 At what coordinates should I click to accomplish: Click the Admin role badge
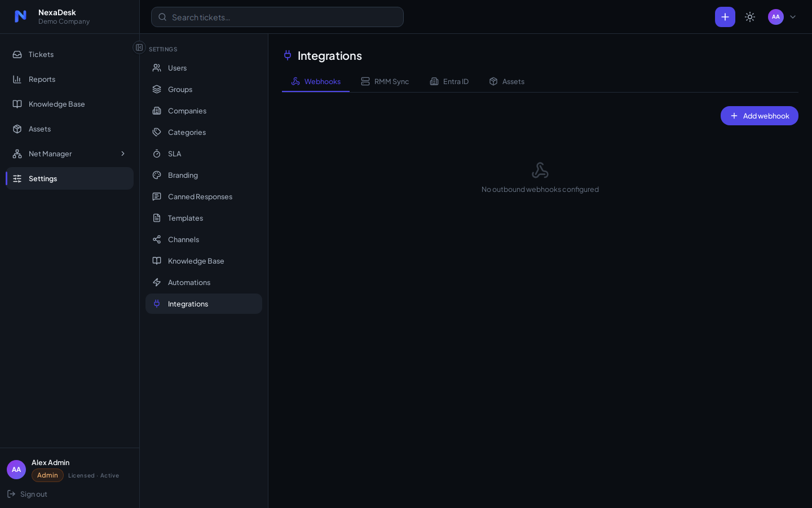pyautogui.click(x=47, y=475)
